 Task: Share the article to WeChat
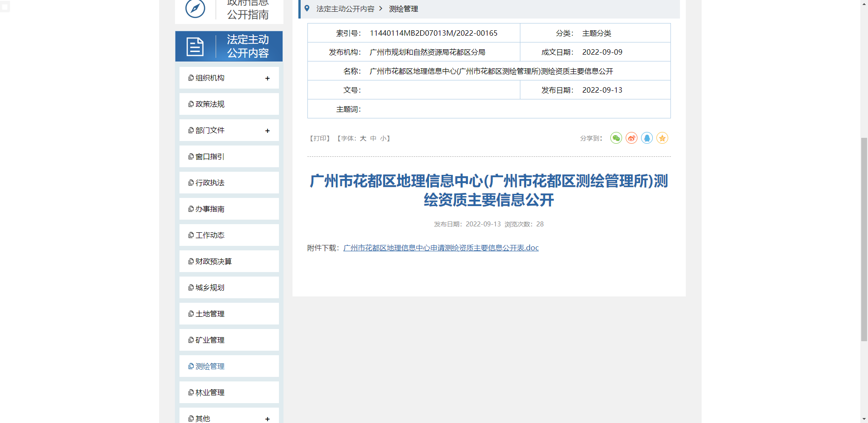[x=616, y=138]
